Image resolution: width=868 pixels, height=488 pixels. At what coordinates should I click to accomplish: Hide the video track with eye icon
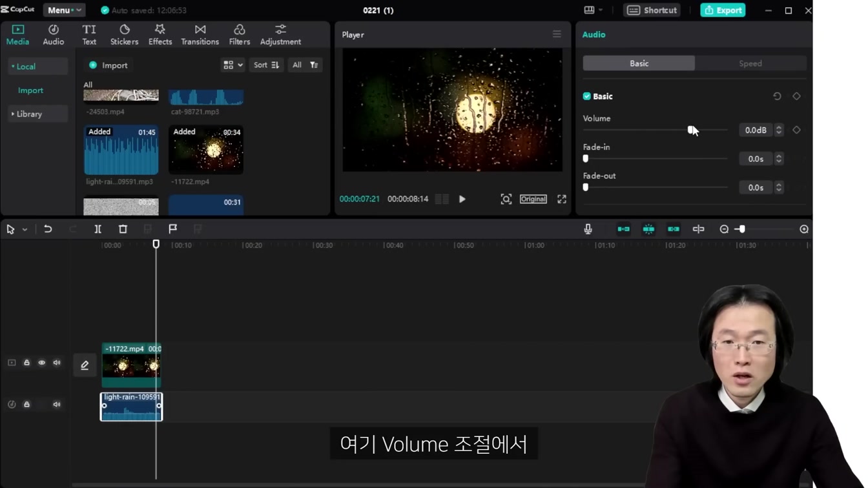[x=41, y=363]
